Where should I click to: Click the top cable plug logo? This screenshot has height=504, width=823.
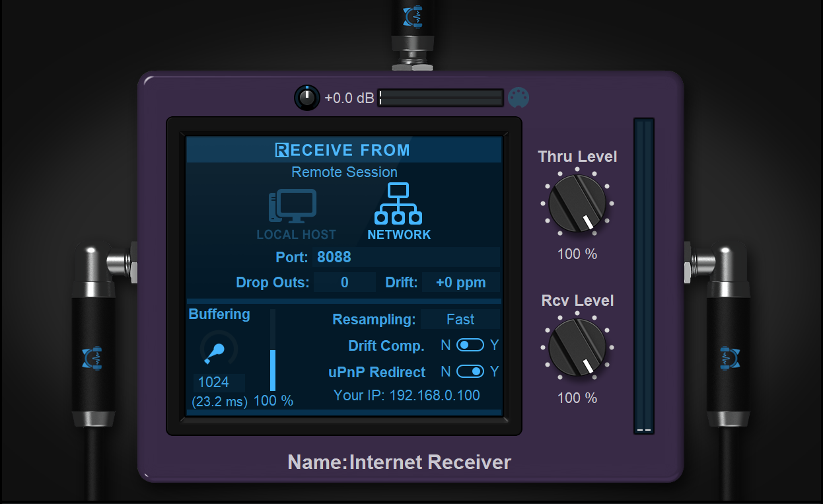point(413,16)
